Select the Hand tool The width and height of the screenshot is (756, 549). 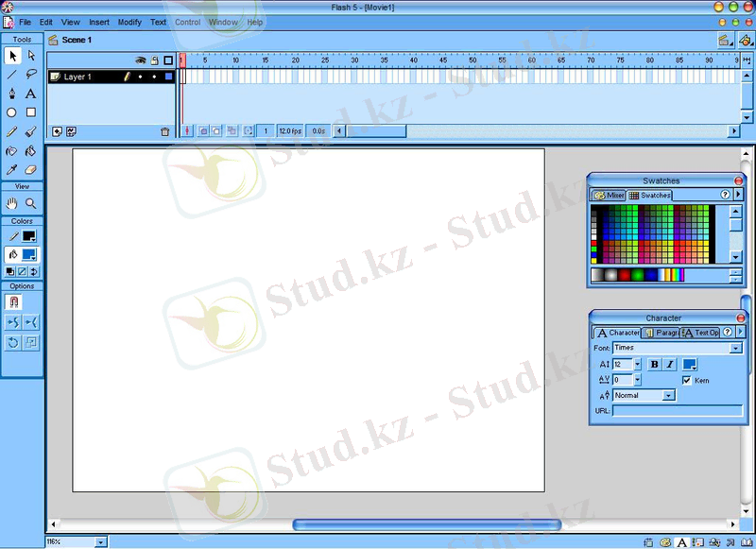12,203
